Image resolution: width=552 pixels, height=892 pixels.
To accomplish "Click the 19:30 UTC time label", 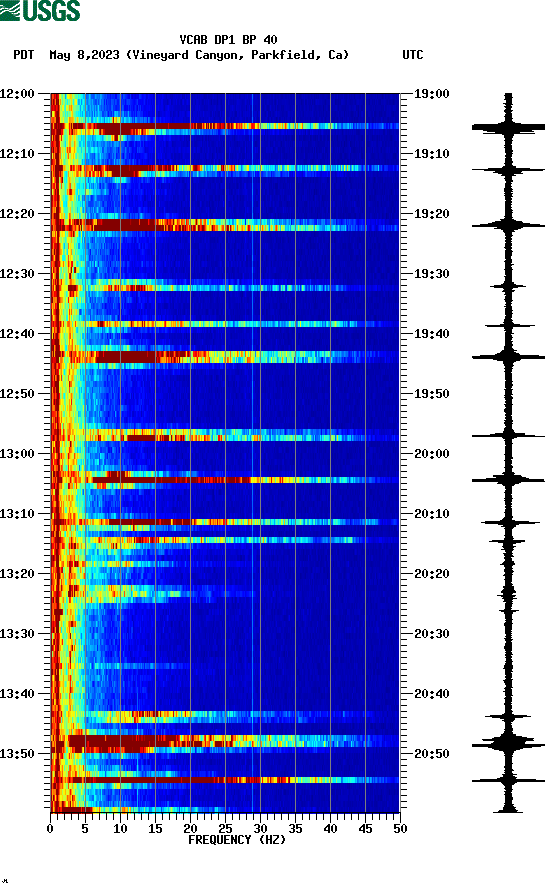I will point(431,274).
